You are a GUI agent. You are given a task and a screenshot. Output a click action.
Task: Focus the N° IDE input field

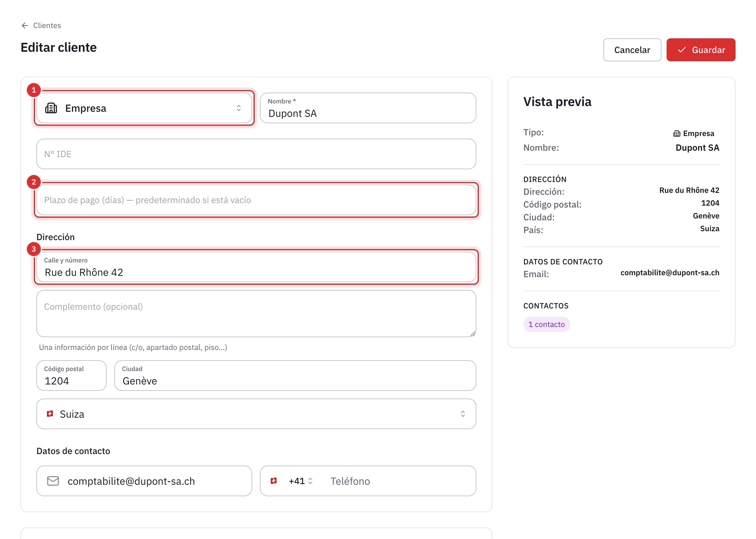pos(256,154)
